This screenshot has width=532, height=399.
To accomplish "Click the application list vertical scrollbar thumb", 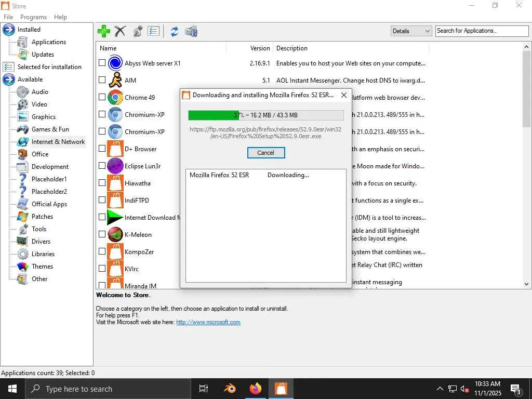I will pyautogui.click(x=526, y=89).
